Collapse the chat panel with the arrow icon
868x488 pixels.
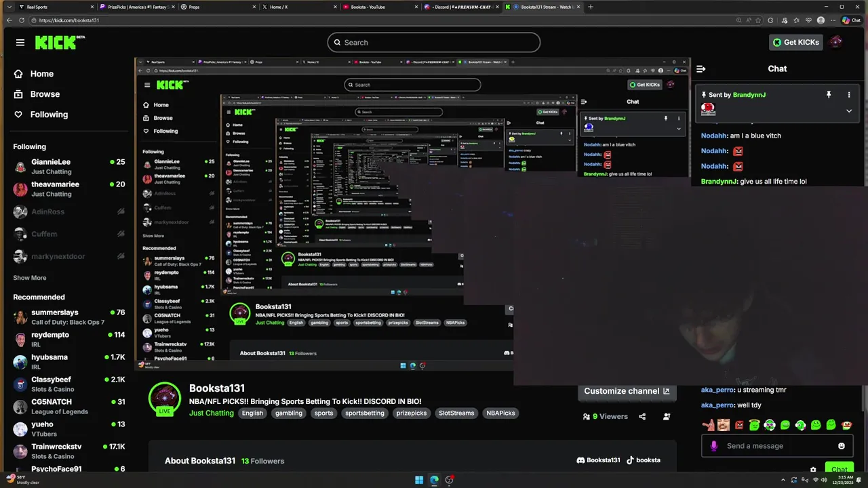click(701, 68)
